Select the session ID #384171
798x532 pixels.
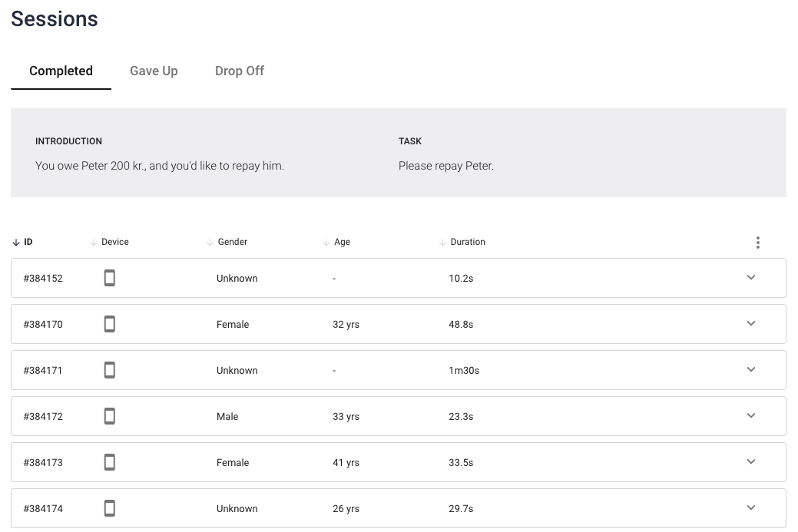click(43, 370)
